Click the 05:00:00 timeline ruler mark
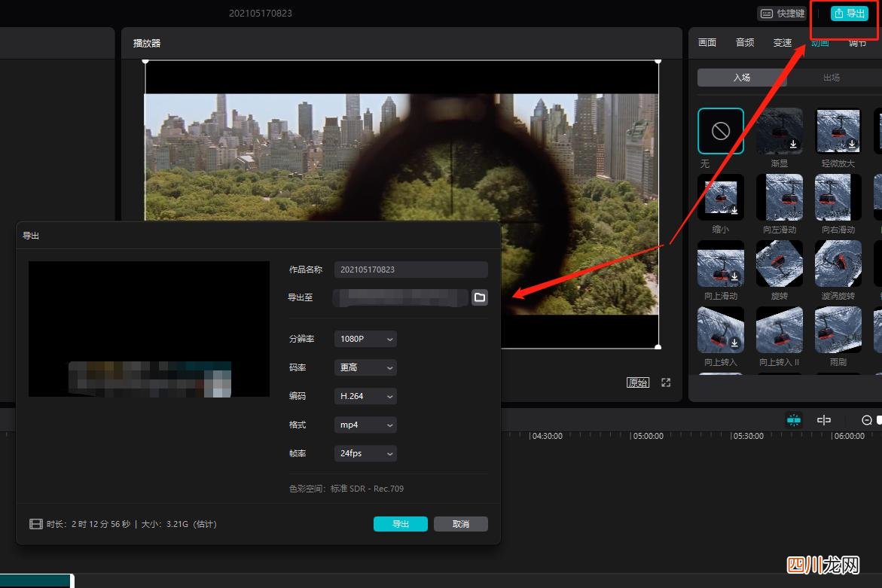The image size is (882, 588). (648, 436)
